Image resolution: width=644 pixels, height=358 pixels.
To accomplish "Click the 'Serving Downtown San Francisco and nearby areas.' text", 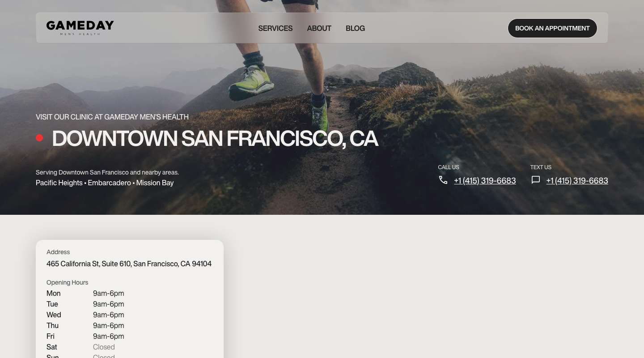I will [107, 172].
